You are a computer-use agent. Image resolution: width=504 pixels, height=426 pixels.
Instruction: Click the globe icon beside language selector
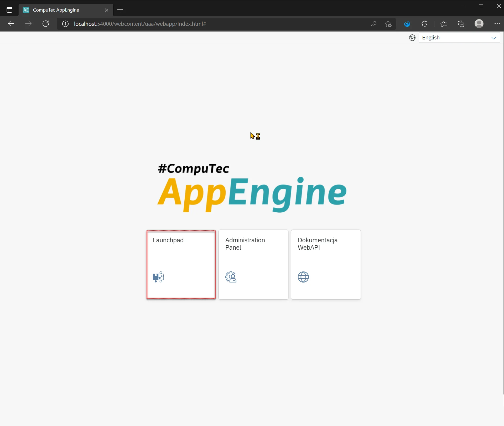(x=412, y=38)
